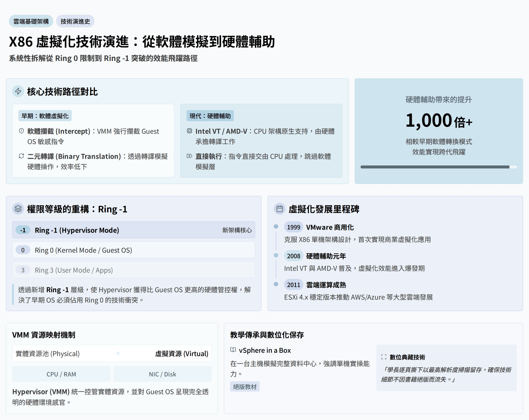
Task: Click the 1,000倍+ progress bar
Action: (438, 167)
